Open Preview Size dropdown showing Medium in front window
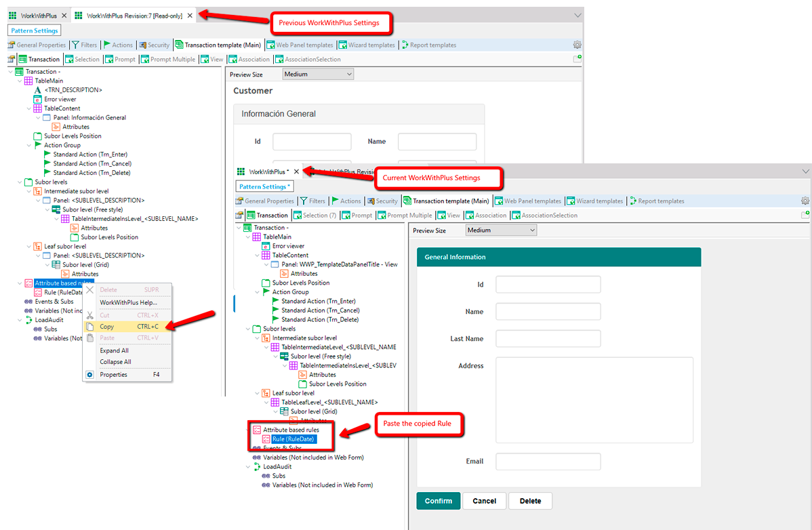 (501, 230)
